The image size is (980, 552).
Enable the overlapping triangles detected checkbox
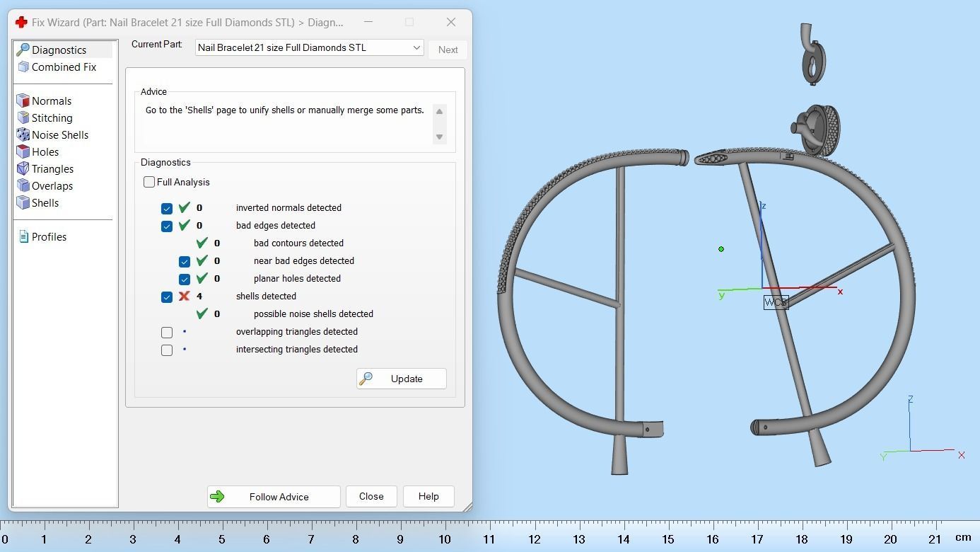pyautogui.click(x=167, y=332)
